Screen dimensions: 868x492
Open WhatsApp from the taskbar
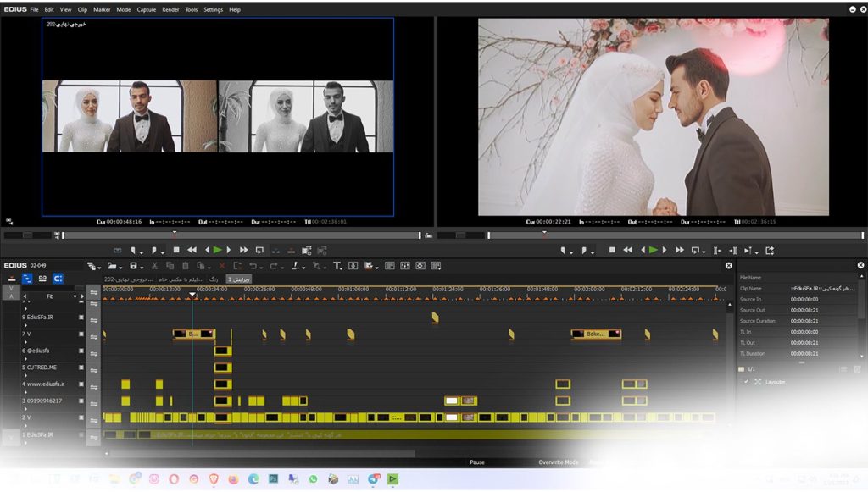point(314,478)
